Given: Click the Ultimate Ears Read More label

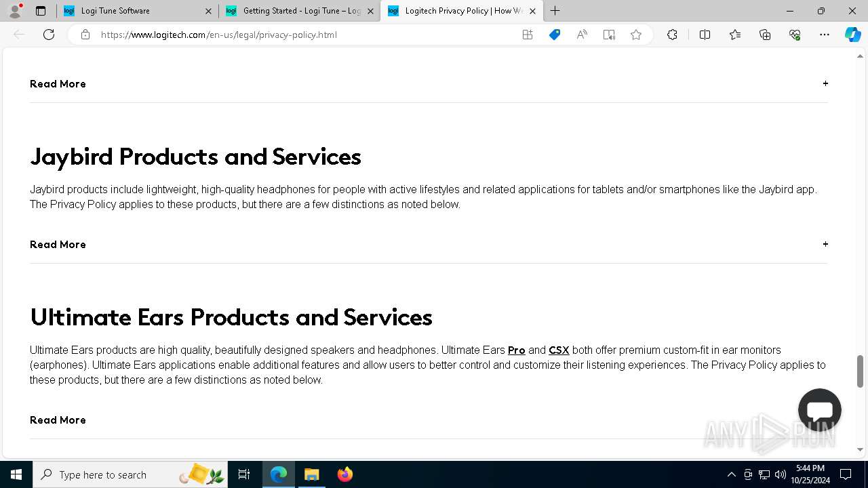Looking at the screenshot, I should click(58, 420).
